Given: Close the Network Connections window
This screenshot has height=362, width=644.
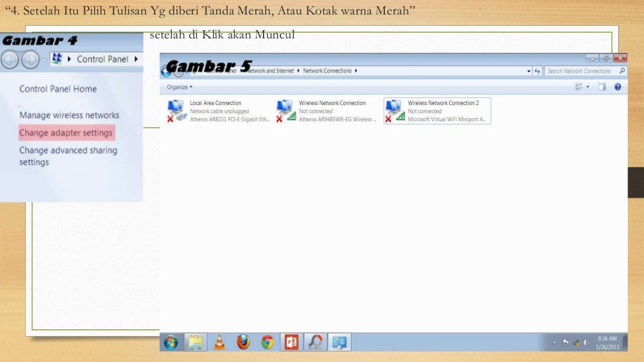Looking at the screenshot, I should point(619,58).
